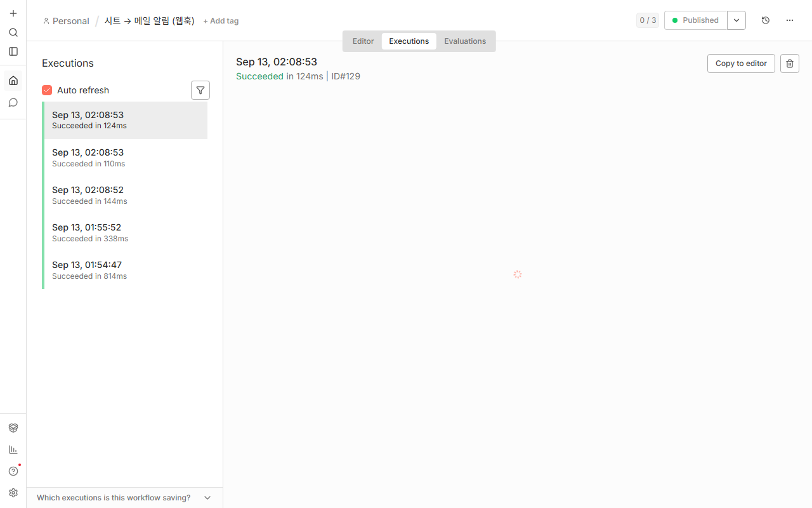Open the insights bar chart icon
Viewport: 812px width, 508px height.
click(13, 450)
